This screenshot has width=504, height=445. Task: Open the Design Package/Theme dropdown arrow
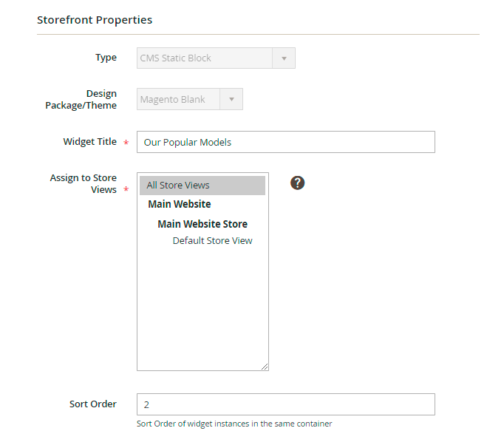pyautogui.click(x=232, y=100)
